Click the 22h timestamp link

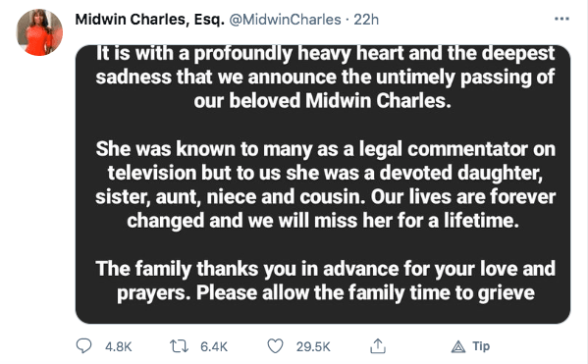(x=366, y=19)
